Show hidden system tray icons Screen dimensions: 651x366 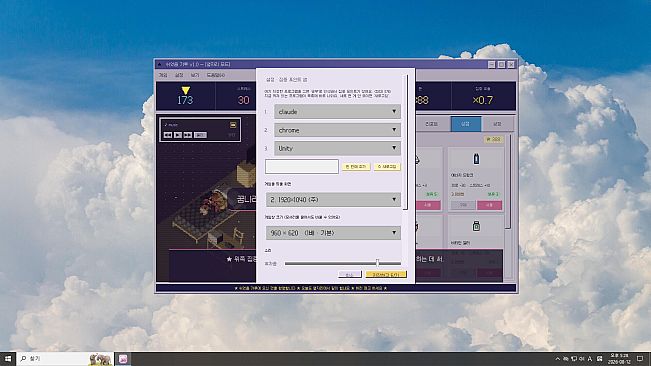(558, 359)
